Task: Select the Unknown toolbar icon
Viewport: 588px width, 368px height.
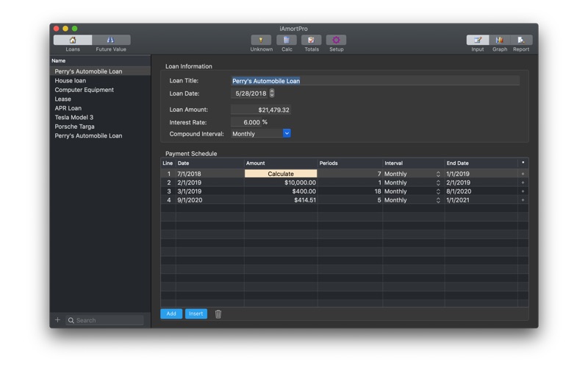Action: point(261,40)
